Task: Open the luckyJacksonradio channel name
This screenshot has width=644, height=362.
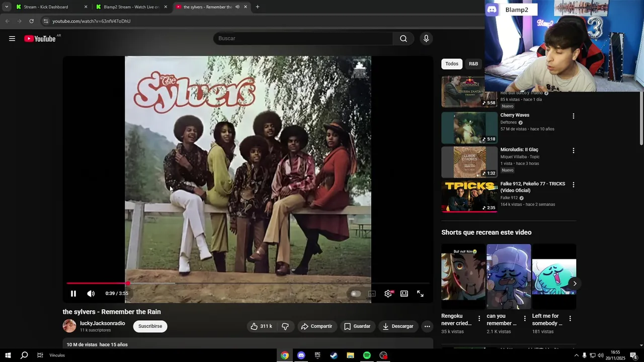Action: pos(103,323)
